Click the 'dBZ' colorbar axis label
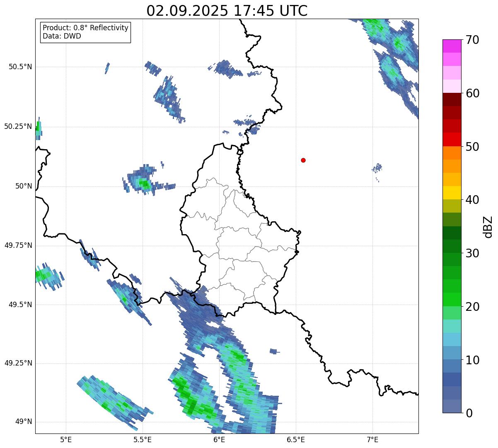 click(x=488, y=226)
